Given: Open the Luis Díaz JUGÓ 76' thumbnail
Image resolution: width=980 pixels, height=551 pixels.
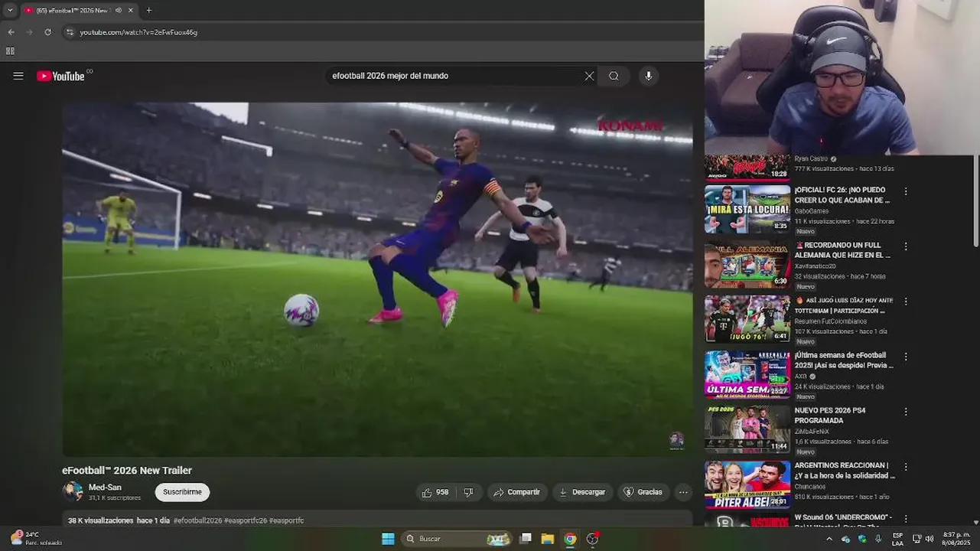Looking at the screenshot, I should pyautogui.click(x=747, y=319).
